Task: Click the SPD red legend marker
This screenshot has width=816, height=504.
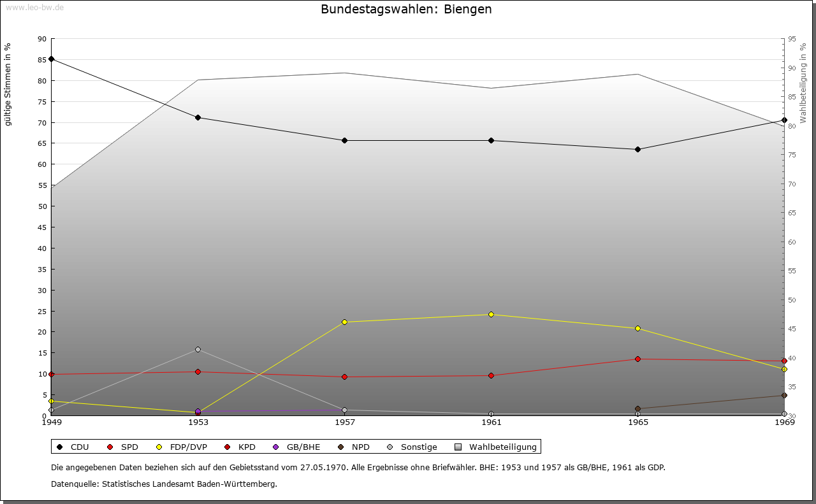Action: pos(110,447)
